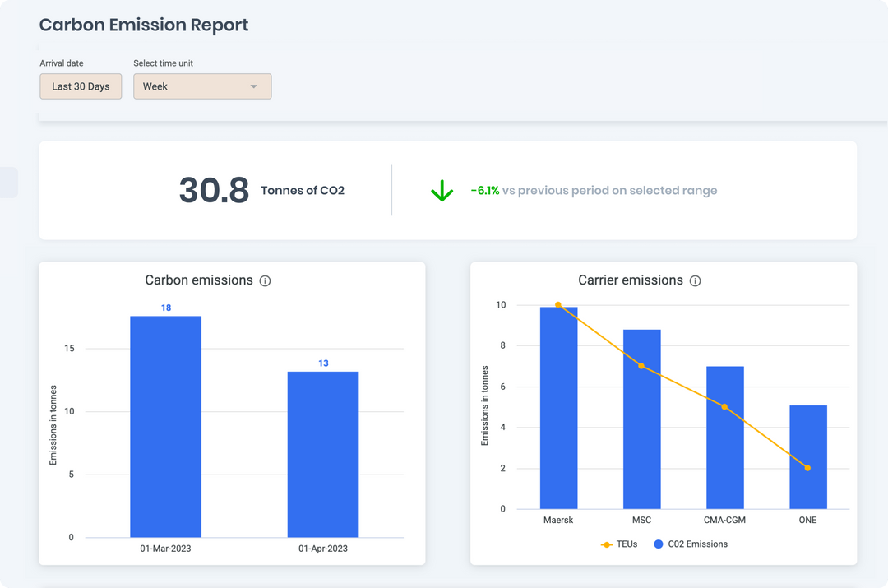Click the TEUs data point for ONE
Viewport: 888px width, 588px height.
(x=807, y=468)
